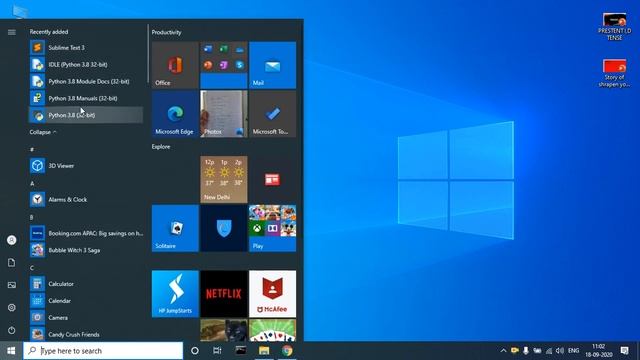Select Story of sharpen desktop file
The height and width of the screenshot is (360, 640).
pyautogui.click(x=614, y=73)
